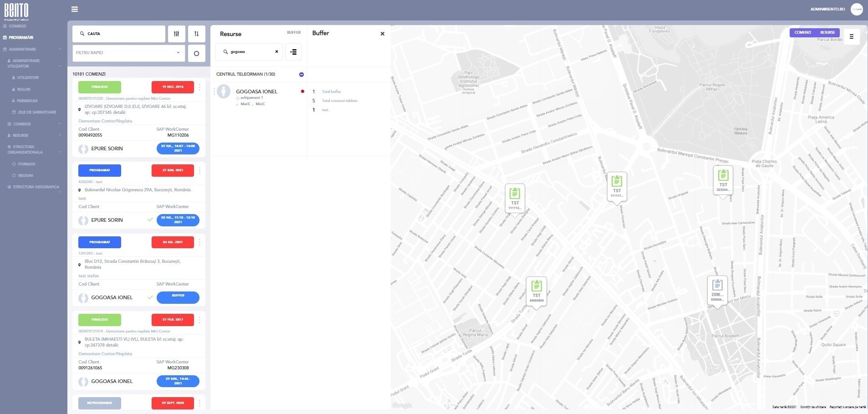Click the circle refresh button beside Filtru Rapid

pyautogui.click(x=196, y=53)
